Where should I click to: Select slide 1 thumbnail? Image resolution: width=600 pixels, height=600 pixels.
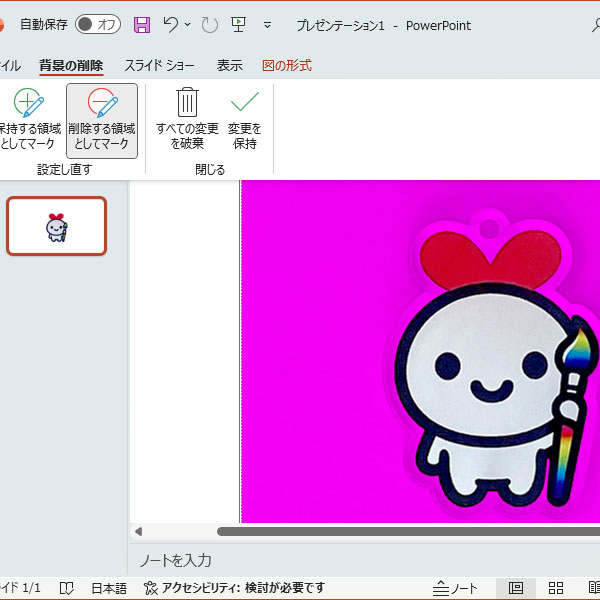point(57,226)
